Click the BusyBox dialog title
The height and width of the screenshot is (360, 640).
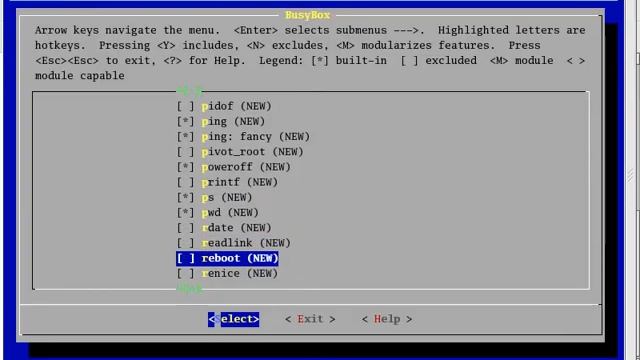(x=307, y=15)
